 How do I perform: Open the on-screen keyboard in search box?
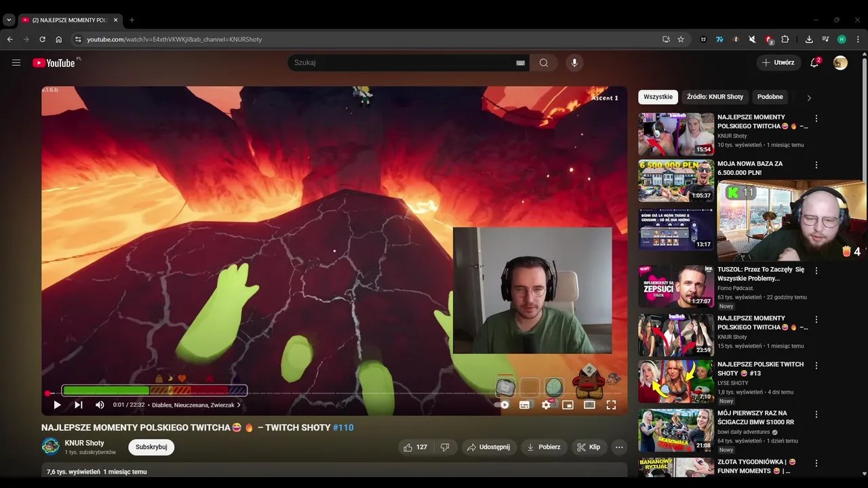coord(521,63)
